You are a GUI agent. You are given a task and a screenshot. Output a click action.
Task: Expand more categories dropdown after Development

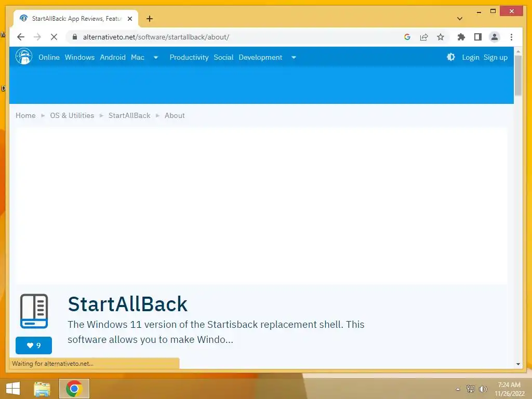(294, 57)
